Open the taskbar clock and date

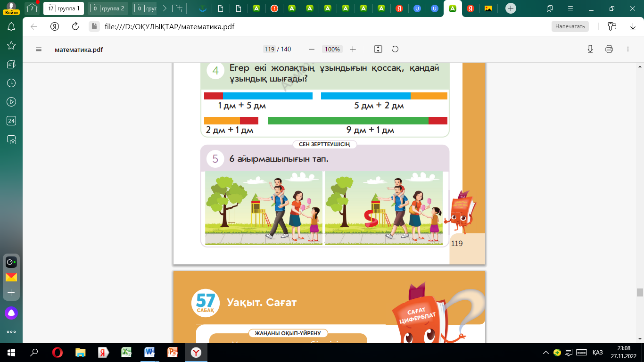622,352
